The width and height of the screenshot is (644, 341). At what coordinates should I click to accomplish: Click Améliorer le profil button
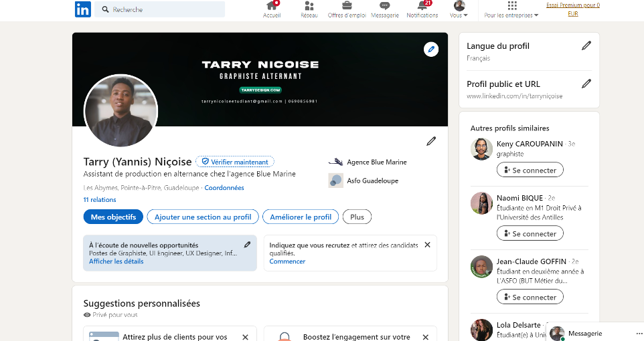pyautogui.click(x=301, y=217)
